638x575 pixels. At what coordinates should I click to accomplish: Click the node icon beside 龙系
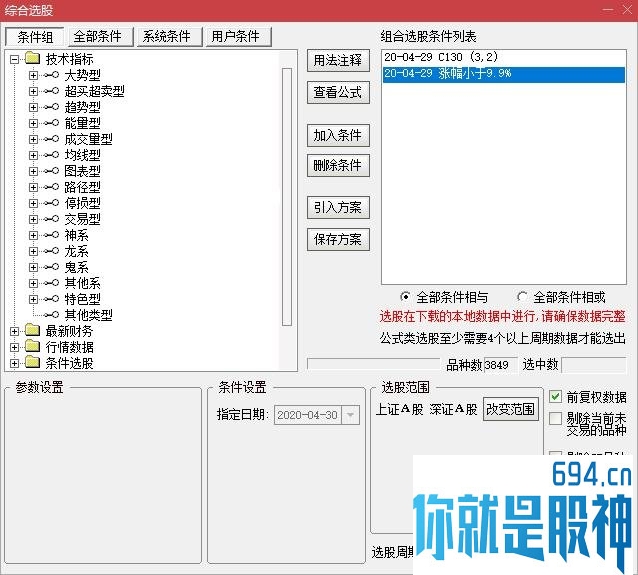pyautogui.click(x=51, y=251)
